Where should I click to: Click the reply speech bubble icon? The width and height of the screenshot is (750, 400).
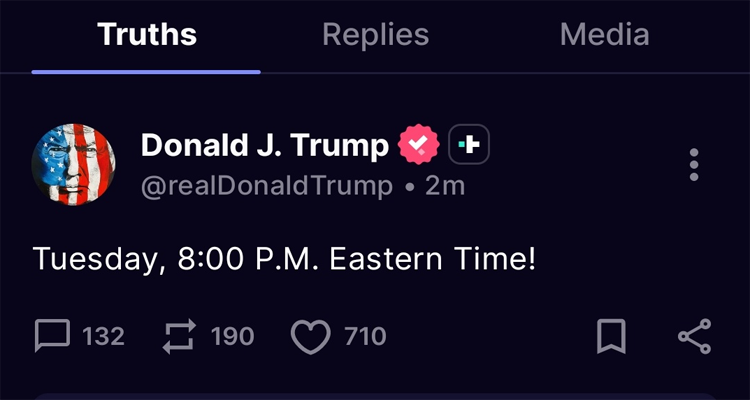tap(52, 337)
